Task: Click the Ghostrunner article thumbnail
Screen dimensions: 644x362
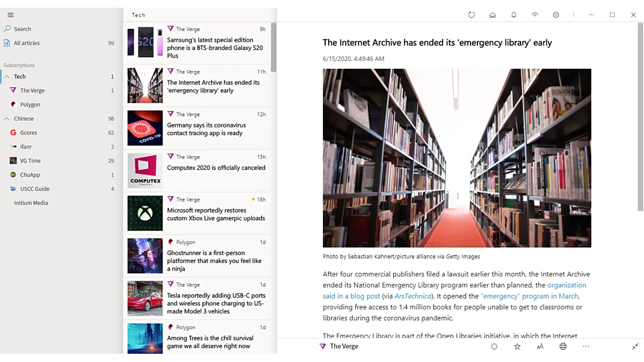Action: 145,256
